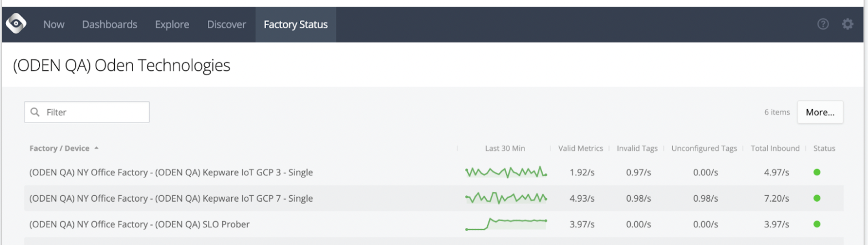
Task: Sort by Factory / Device column arrow
Action: coord(96,148)
